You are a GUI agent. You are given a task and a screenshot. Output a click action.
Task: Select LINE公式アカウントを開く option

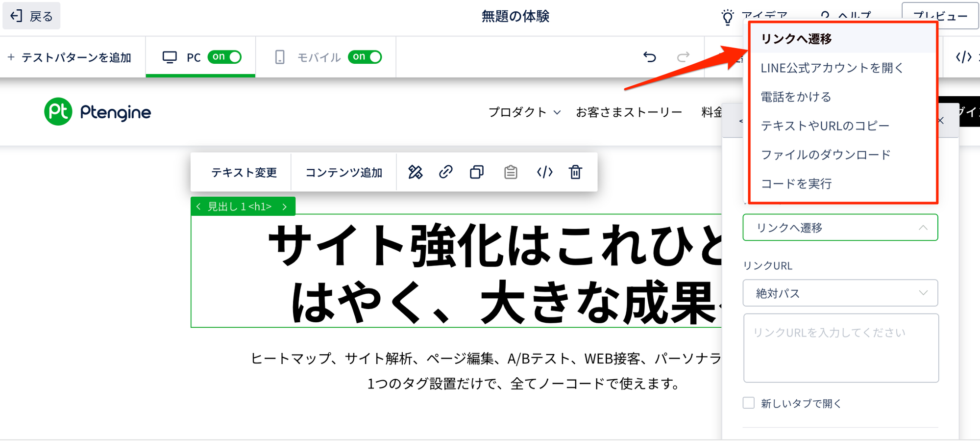click(x=832, y=68)
